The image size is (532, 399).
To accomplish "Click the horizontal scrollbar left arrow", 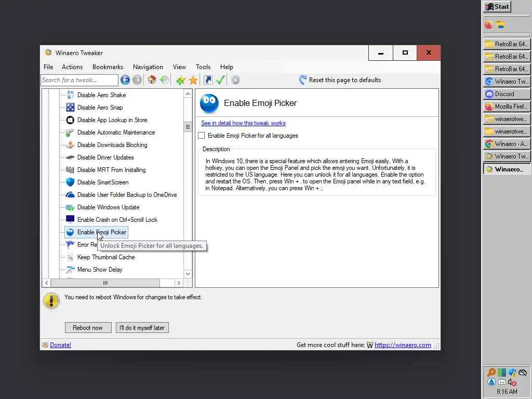I will click(x=46, y=283).
